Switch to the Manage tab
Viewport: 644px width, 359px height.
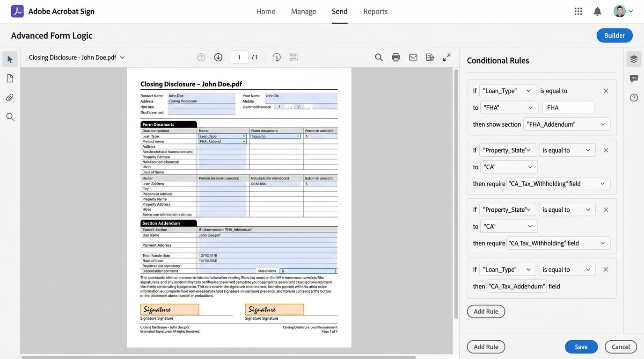click(x=303, y=11)
